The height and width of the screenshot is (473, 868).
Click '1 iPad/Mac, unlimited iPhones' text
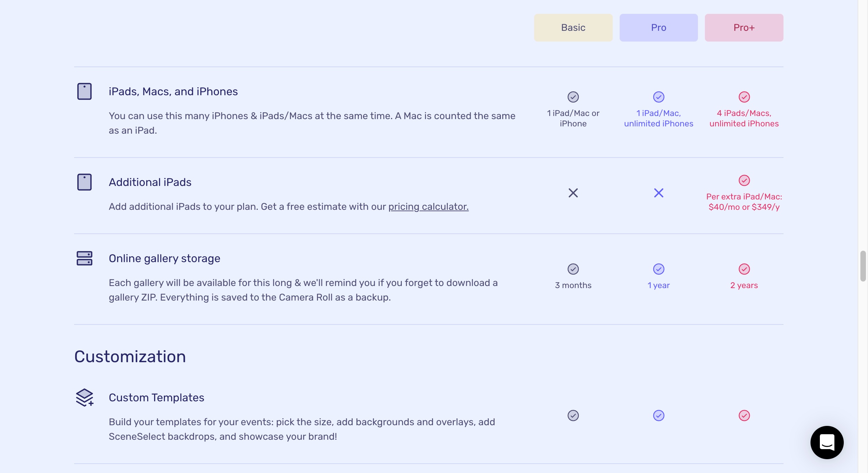point(659,118)
